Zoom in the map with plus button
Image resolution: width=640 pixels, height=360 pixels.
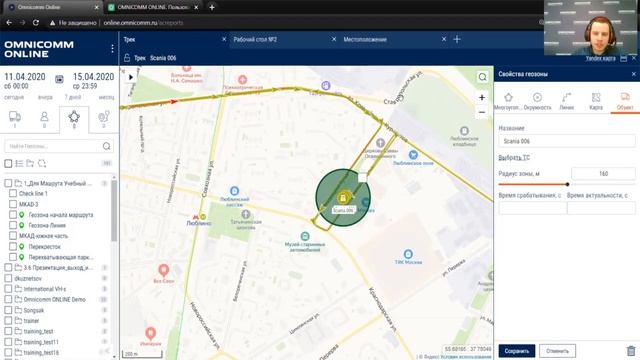[x=482, y=98]
